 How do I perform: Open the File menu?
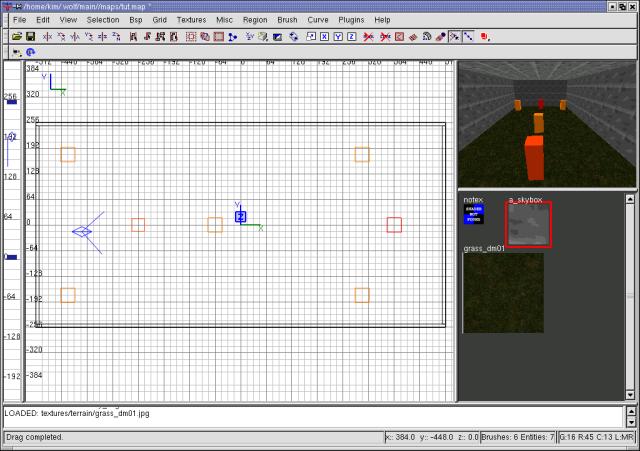[x=19, y=20]
